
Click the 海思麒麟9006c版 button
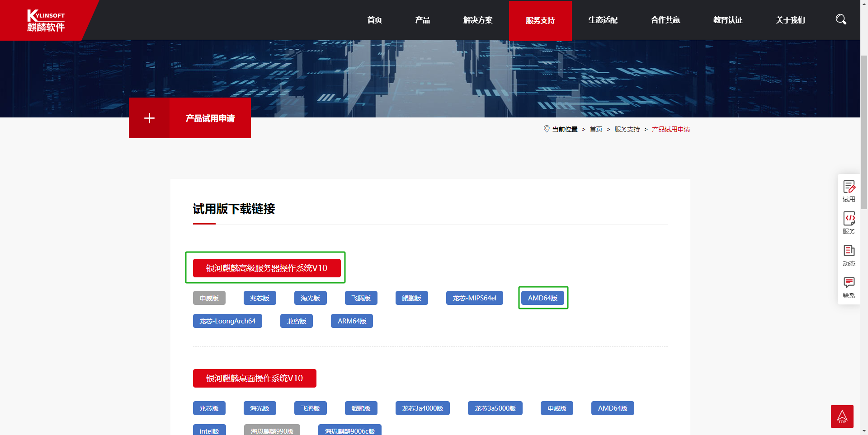click(x=350, y=430)
